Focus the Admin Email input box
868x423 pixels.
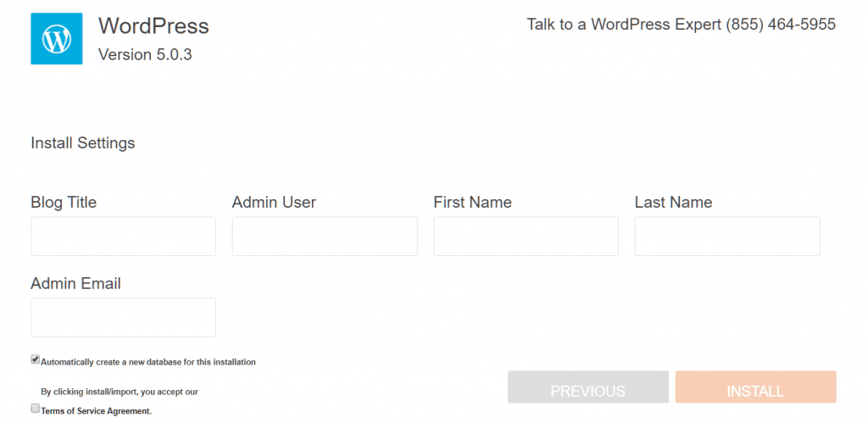[x=124, y=317]
